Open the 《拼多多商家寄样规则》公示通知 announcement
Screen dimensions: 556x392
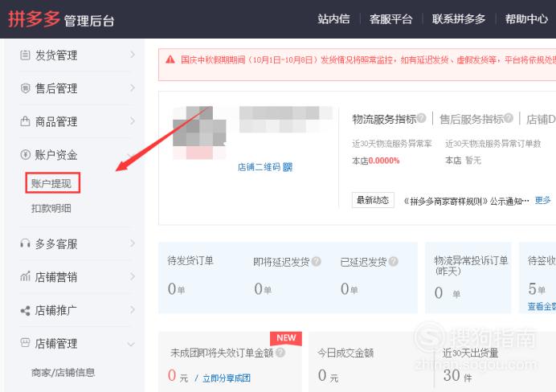click(x=466, y=202)
